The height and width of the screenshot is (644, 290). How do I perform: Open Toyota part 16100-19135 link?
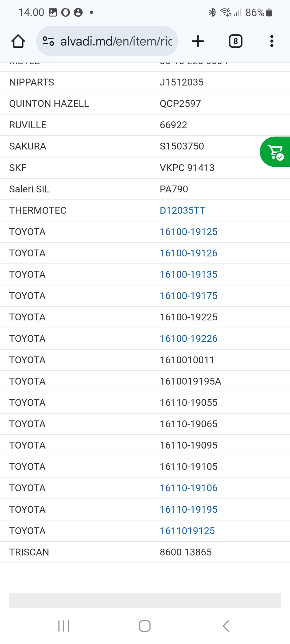point(188,274)
